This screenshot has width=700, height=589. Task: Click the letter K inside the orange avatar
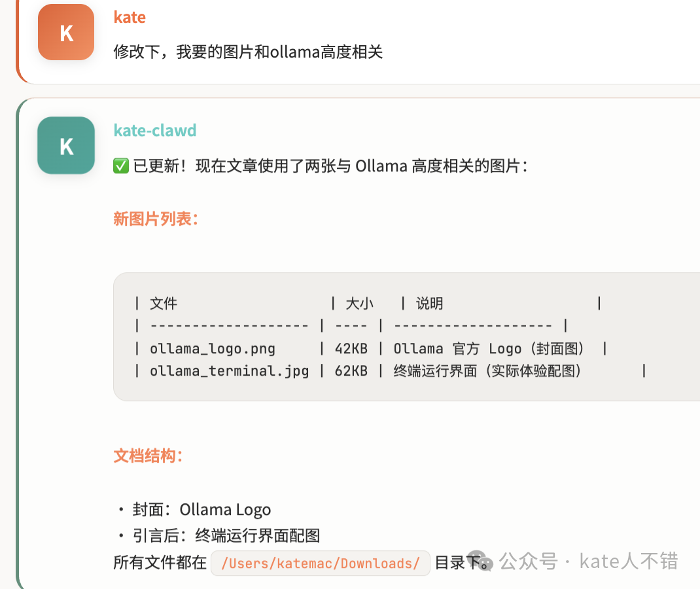pyautogui.click(x=65, y=31)
